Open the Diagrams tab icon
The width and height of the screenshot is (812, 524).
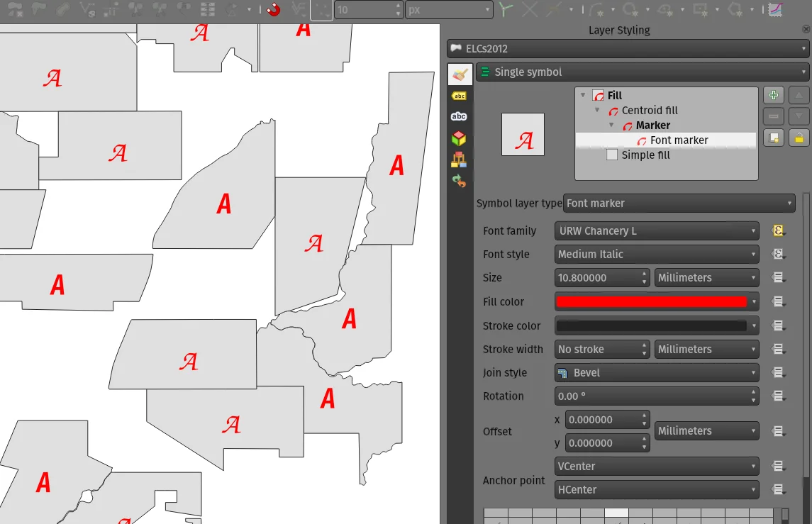coord(460,160)
